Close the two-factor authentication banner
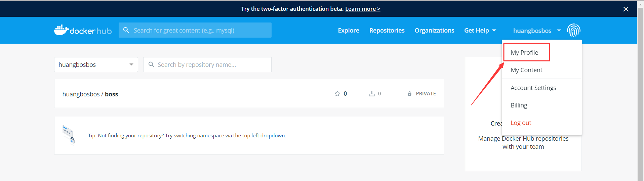 click(626, 9)
